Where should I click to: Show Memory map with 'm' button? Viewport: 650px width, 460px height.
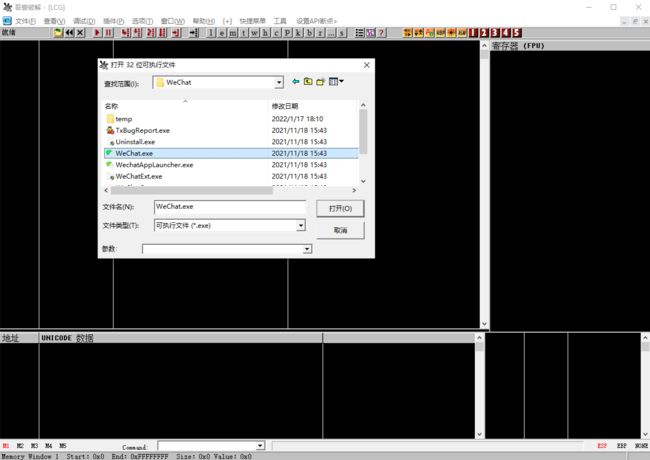[x=233, y=33]
